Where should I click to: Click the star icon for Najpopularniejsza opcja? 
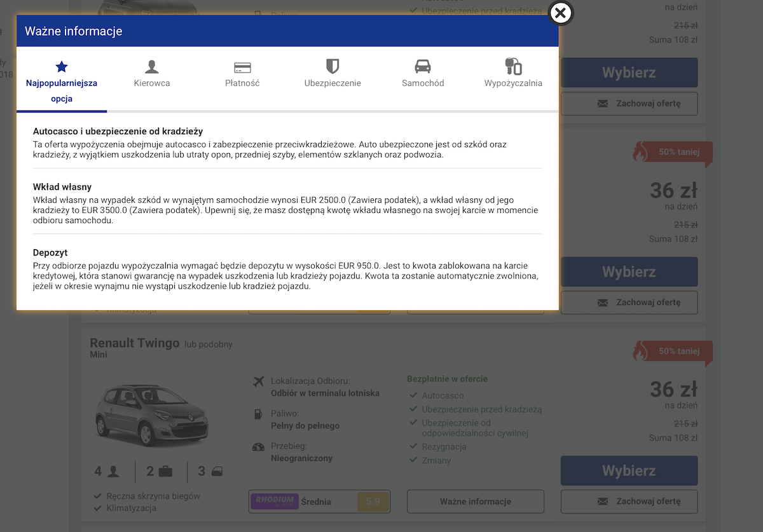click(62, 66)
